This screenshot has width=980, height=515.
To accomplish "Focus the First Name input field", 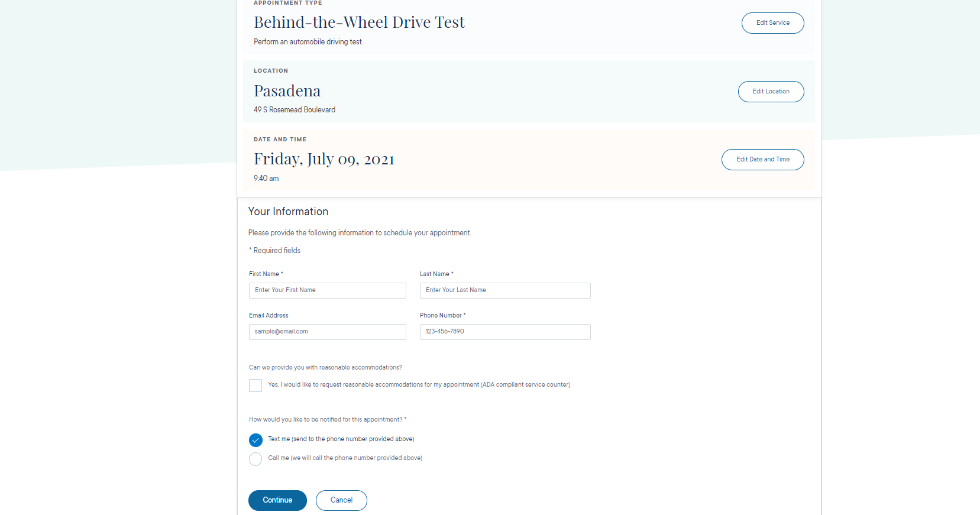I will 328,290.
